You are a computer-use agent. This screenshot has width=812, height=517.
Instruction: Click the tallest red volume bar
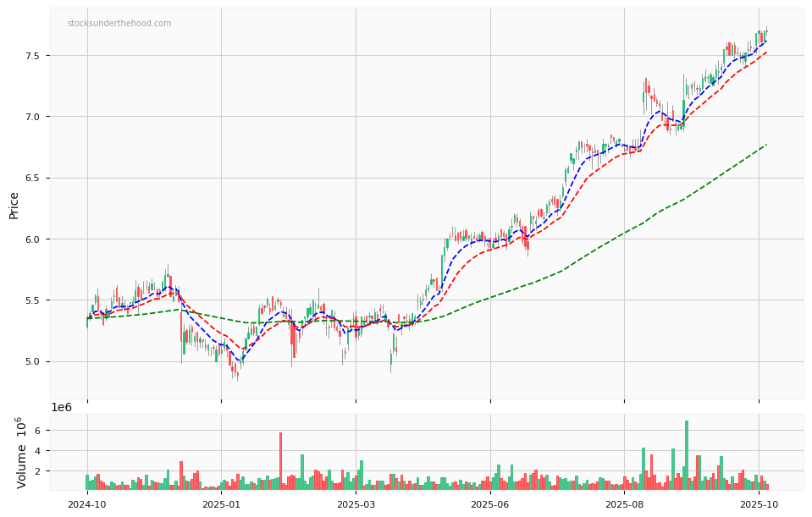click(x=280, y=461)
